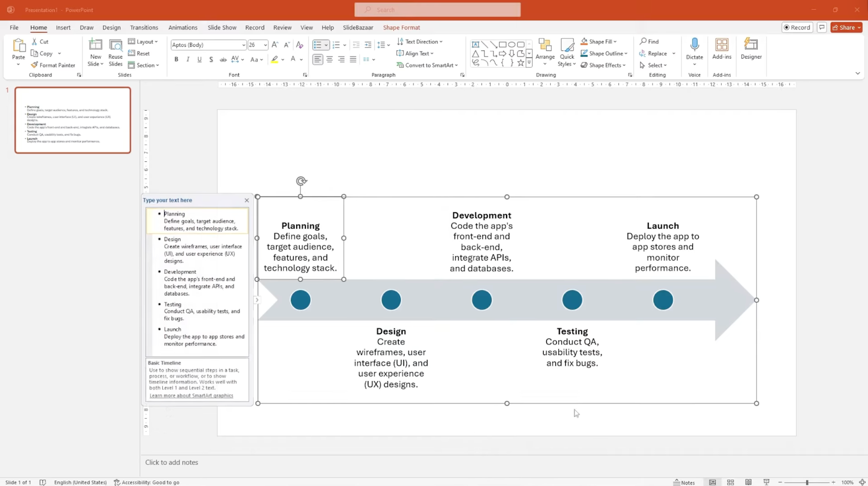Open Learn more about SmartArt graphics link
Image resolution: width=868 pixels, height=486 pixels.
[x=191, y=396]
